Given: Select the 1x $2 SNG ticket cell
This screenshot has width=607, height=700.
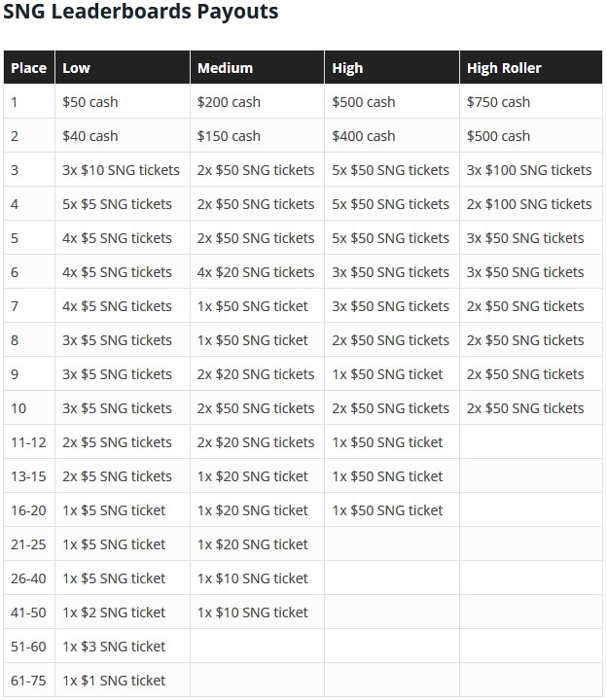Looking at the screenshot, I should click(123, 612).
